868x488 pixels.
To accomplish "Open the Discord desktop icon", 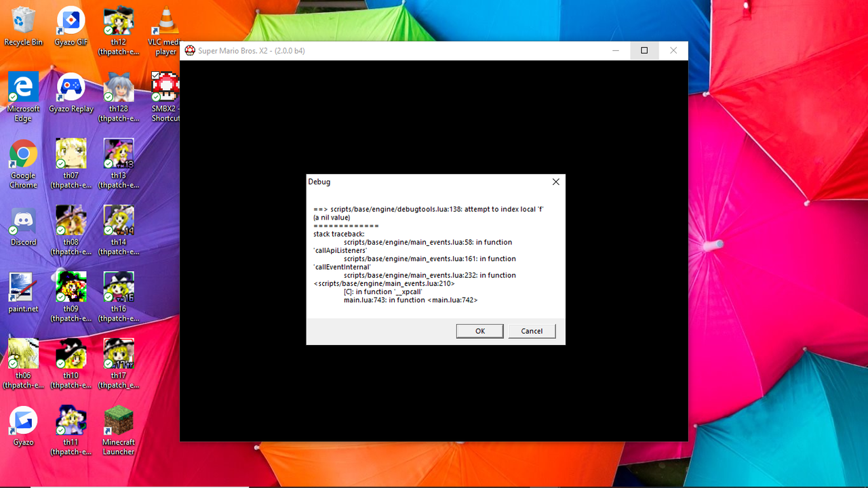I will (x=23, y=226).
